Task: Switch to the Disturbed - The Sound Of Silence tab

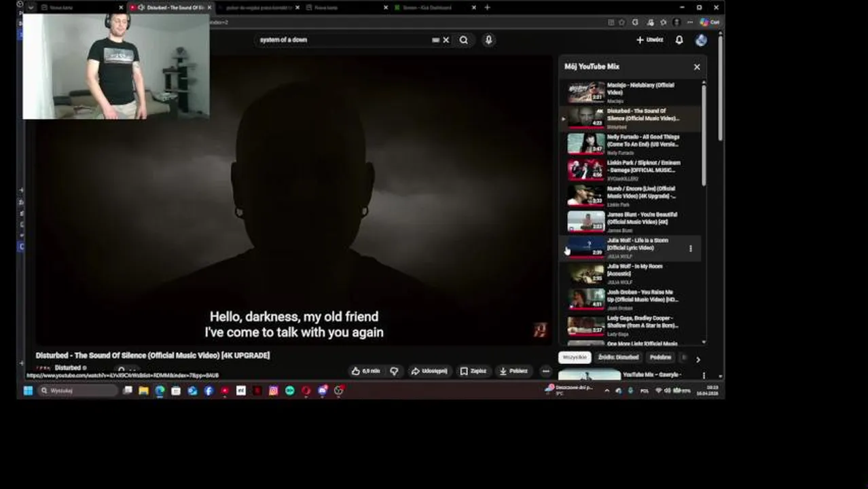Action: (170, 7)
